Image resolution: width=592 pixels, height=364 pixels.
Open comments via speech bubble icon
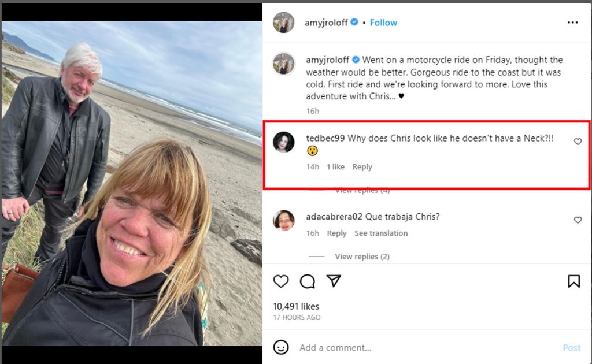tap(308, 281)
